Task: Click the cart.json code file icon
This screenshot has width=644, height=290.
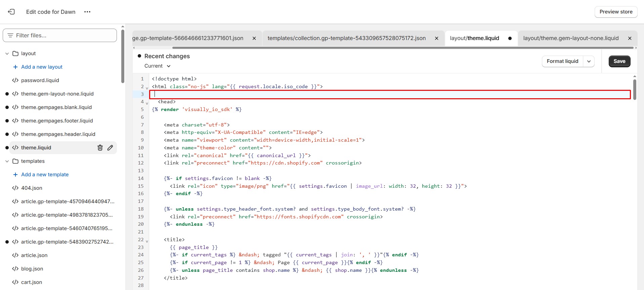Action: point(15,282)
